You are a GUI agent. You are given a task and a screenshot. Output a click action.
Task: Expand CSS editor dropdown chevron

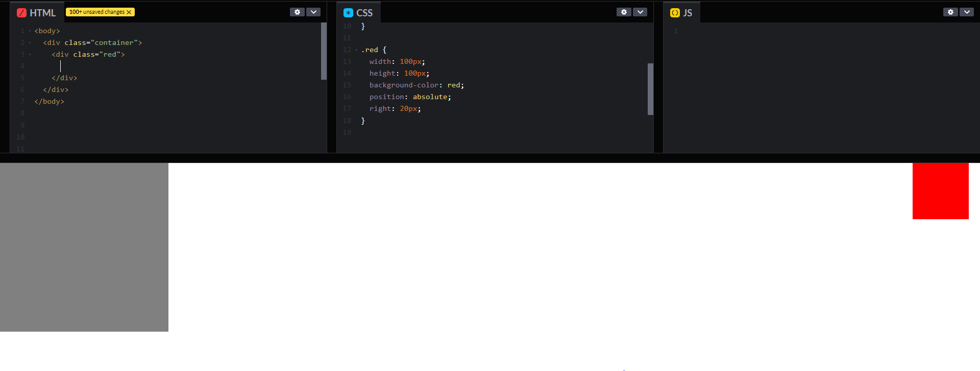coord(640,12)
